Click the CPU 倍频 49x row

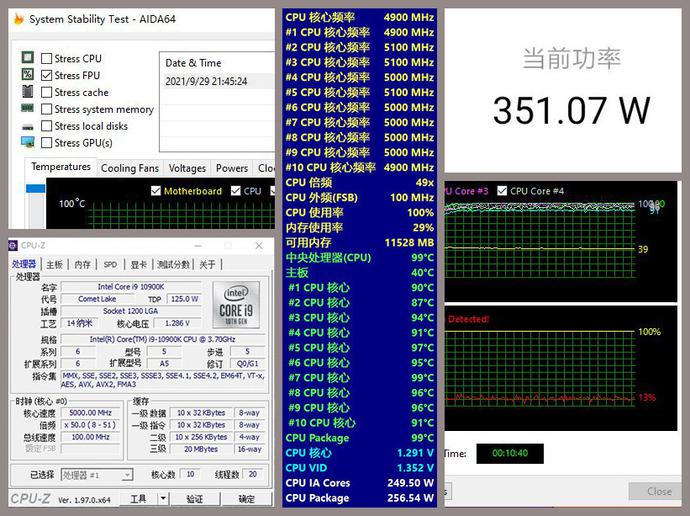[x=360, y=182]
